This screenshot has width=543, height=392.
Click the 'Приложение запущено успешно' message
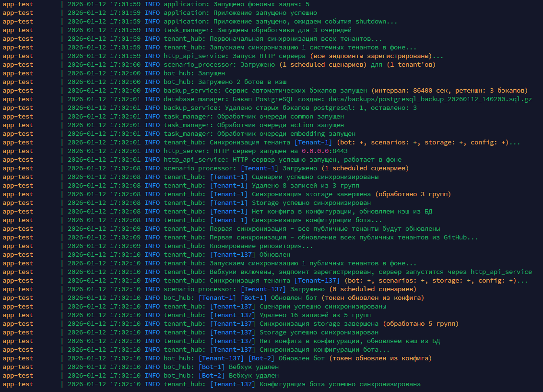(x=263, y=13)
